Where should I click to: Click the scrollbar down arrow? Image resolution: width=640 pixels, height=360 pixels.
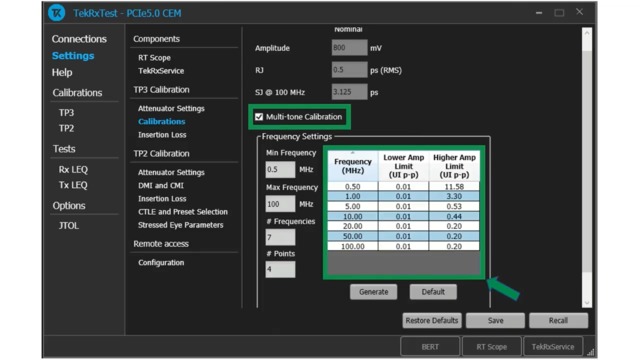(x=587, y=302)
